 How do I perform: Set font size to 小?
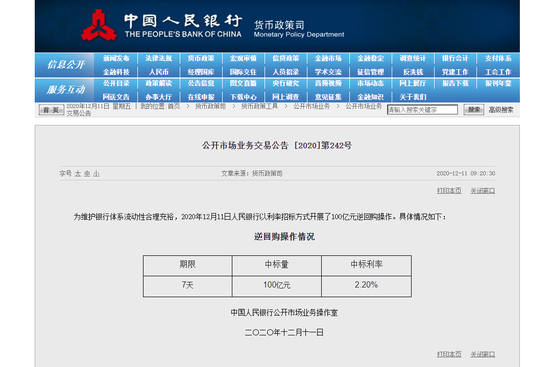(96, 173)
